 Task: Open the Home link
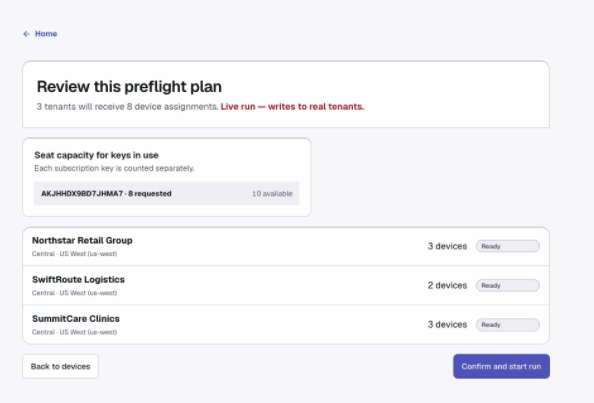(46, 34)
